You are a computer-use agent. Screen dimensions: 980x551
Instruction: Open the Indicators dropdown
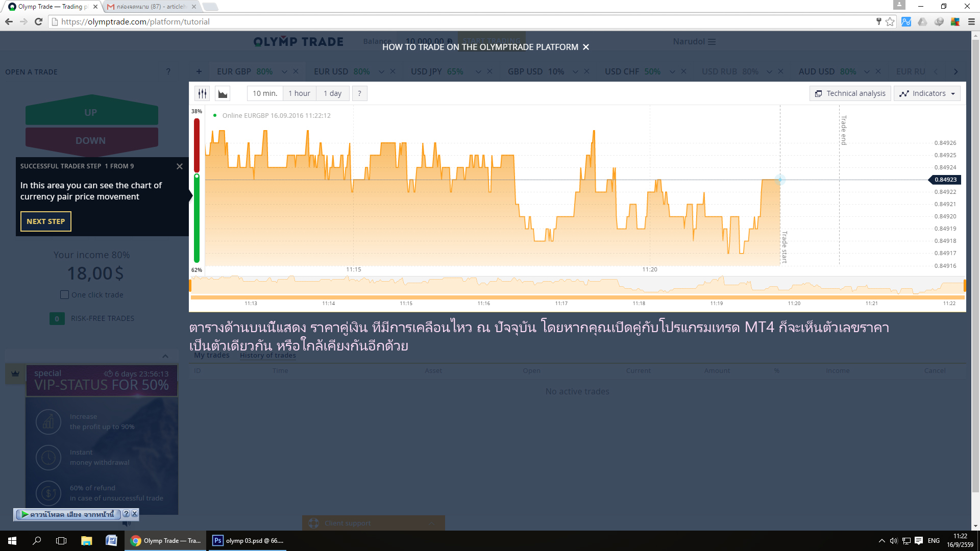[927, 93]
